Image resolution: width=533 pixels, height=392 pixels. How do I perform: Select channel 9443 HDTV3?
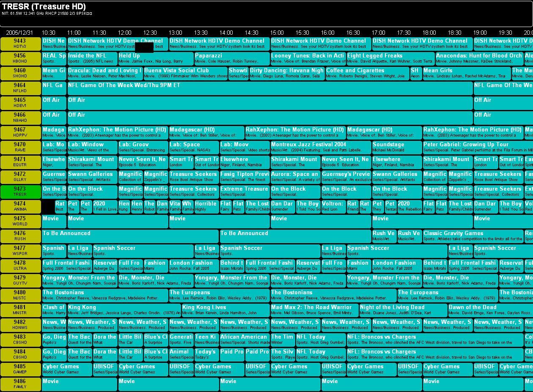click(x=20, y=44)
